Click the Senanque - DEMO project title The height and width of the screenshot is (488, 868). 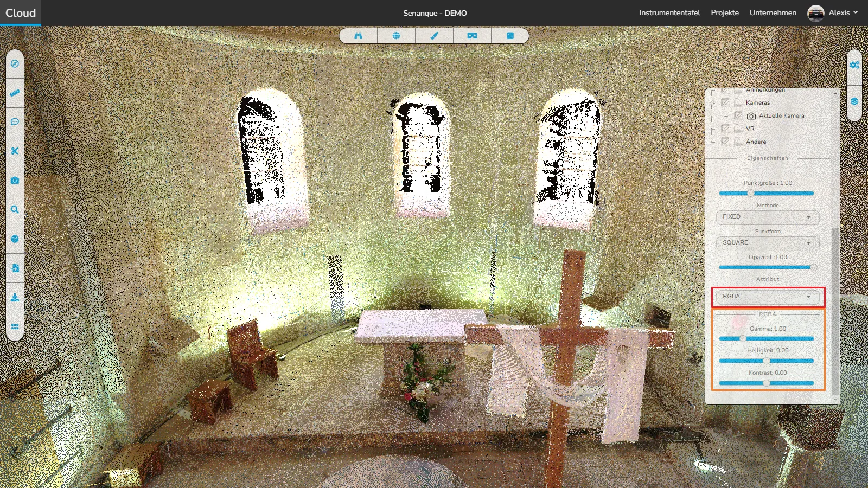435,13
